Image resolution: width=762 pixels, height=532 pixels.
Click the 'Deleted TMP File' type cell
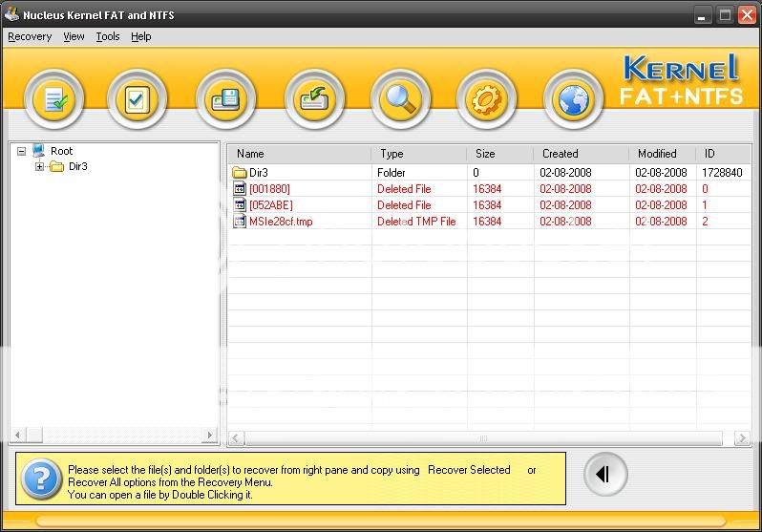click(x=416, y=222)
